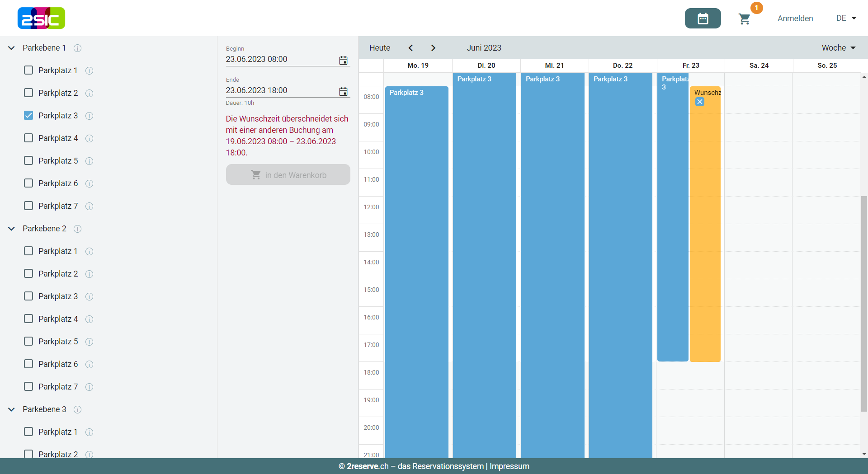Click the Heute button

[x=379, y=48]
